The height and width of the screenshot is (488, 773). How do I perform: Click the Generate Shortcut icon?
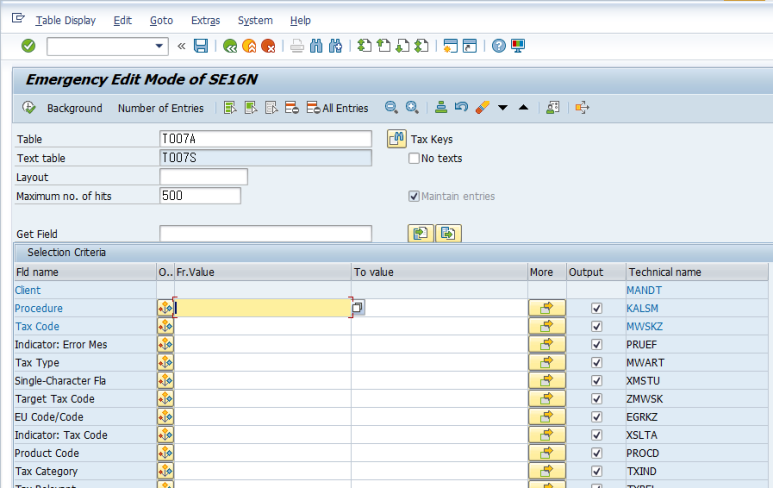click(x=469, y=46)
